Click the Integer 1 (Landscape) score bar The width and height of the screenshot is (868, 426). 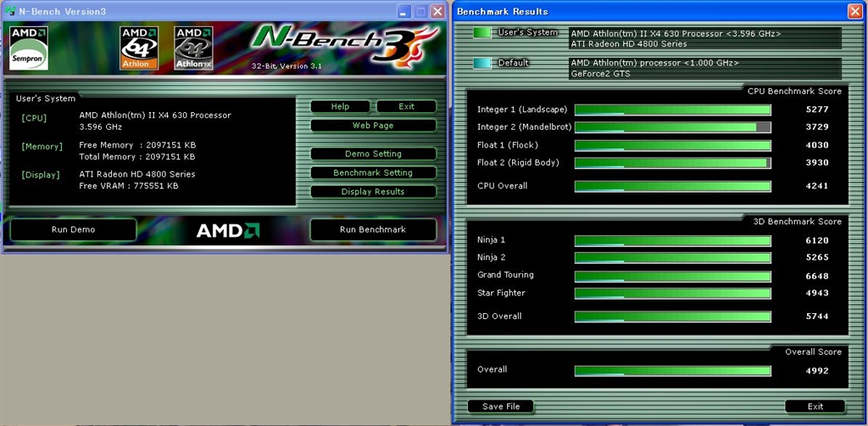[672, 109]
